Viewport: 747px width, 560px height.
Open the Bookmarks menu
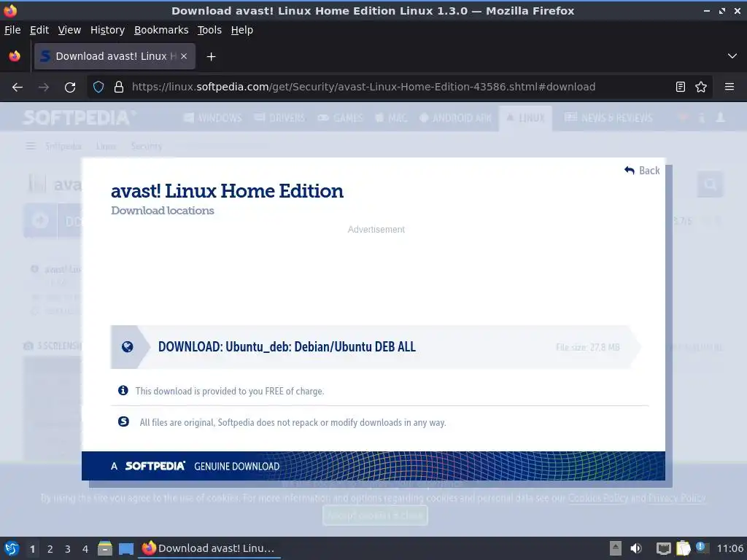tap(161, 30)
